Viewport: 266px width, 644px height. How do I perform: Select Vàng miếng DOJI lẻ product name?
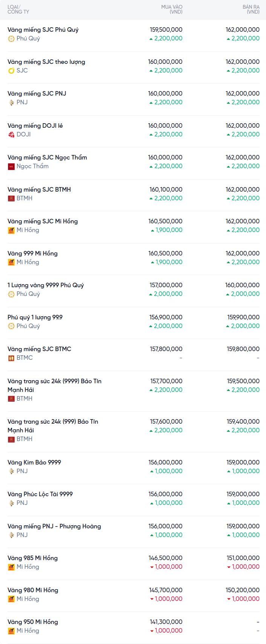35,126
